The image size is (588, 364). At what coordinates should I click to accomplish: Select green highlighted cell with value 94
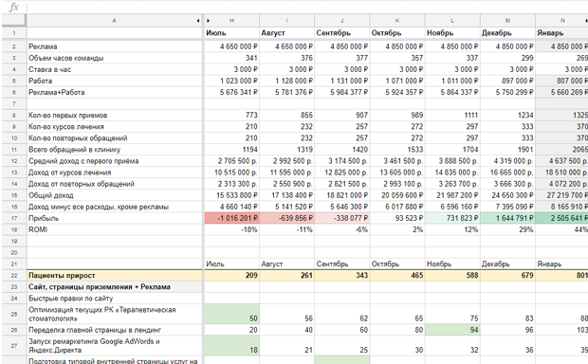pos(452,330)
